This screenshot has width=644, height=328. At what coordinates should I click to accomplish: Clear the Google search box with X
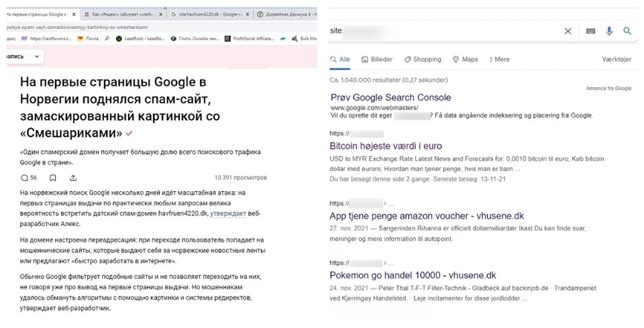coord(568,31)
